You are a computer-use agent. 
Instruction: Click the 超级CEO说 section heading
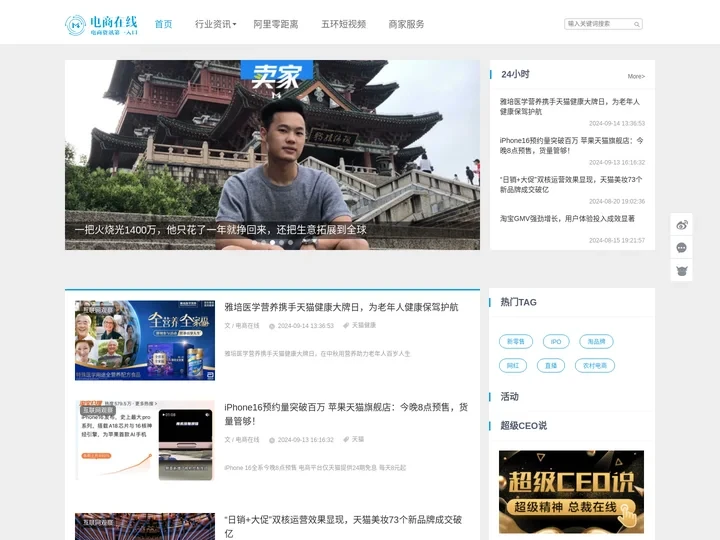pos(523,426)
